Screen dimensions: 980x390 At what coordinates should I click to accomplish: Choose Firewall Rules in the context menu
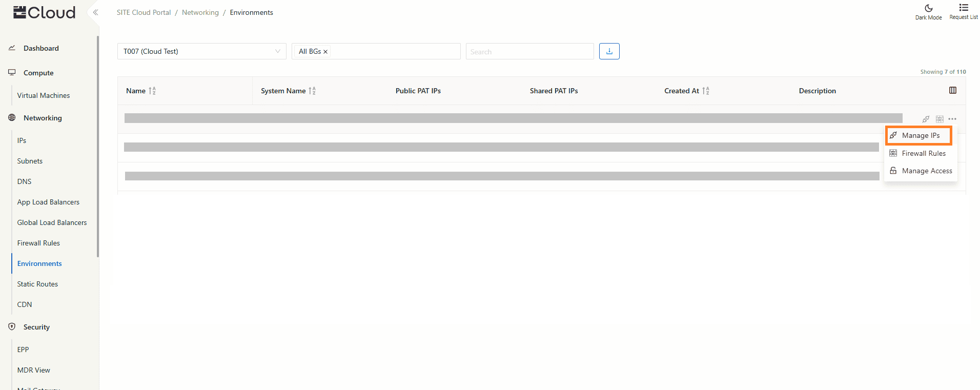pos(923,153)
